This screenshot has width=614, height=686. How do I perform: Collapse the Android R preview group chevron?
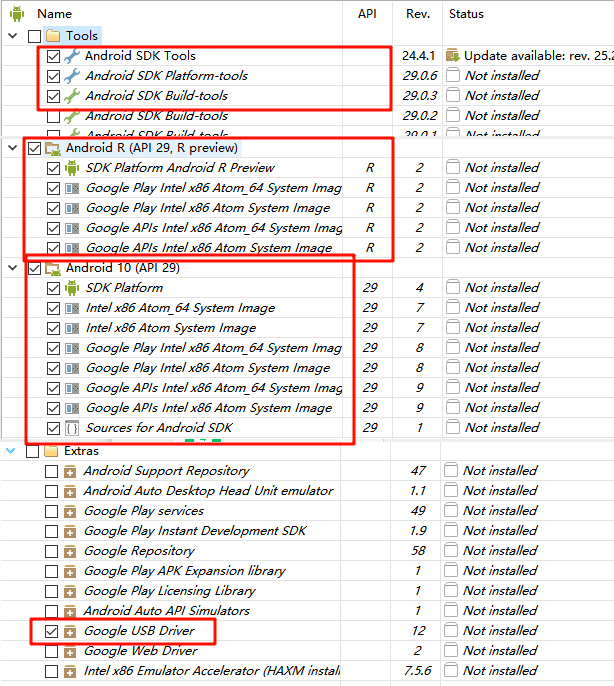(x=13, y=148)
